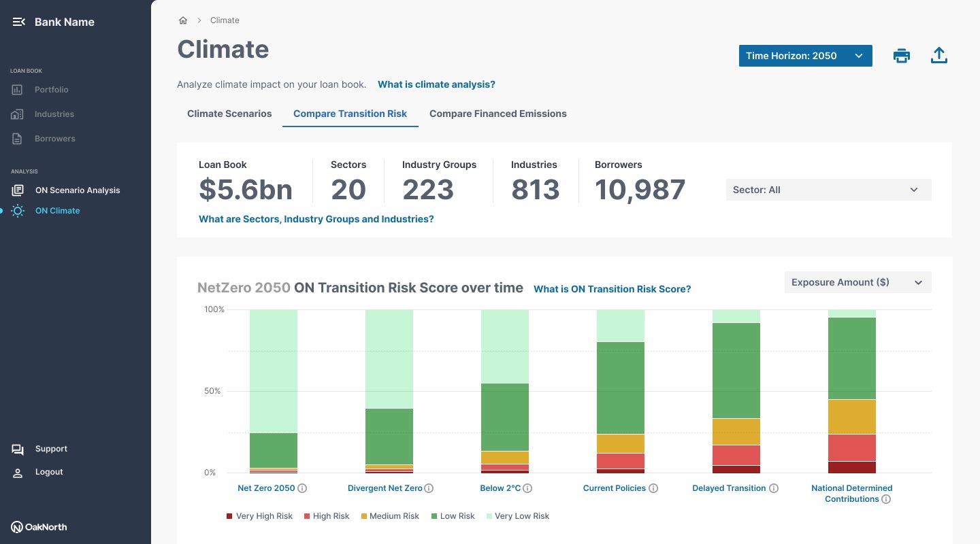Open What are Sectors, Industry Groups link
Screen dimensions: 980x544
coord(316,219)
